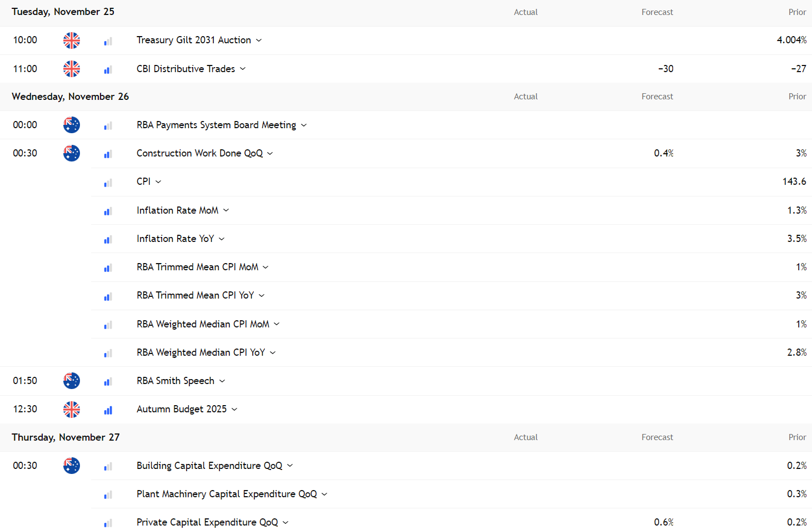Viewport: 812px width, 530px height.
Task: Click importance bars icon for Autumn Budget 2025
Action: pos(108,410)
